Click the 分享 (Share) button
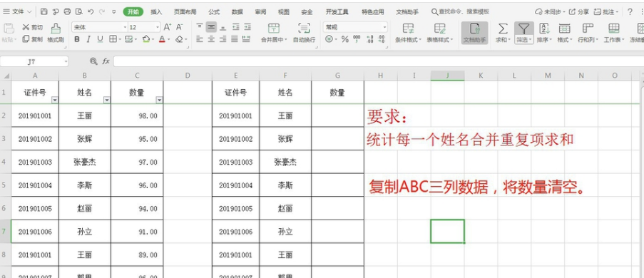Viewport: 644px width, 278px height. click(578, 11)
